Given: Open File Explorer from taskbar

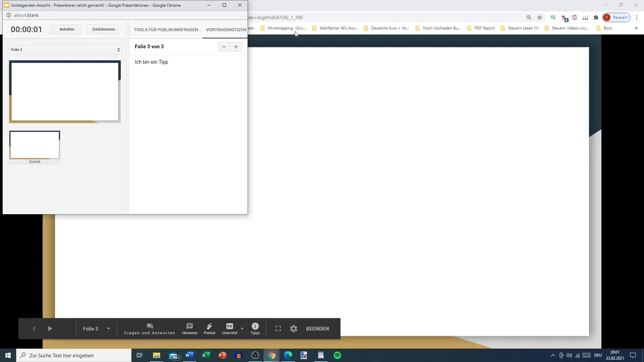Looking at the screenshot, I should tap(156, 355).
